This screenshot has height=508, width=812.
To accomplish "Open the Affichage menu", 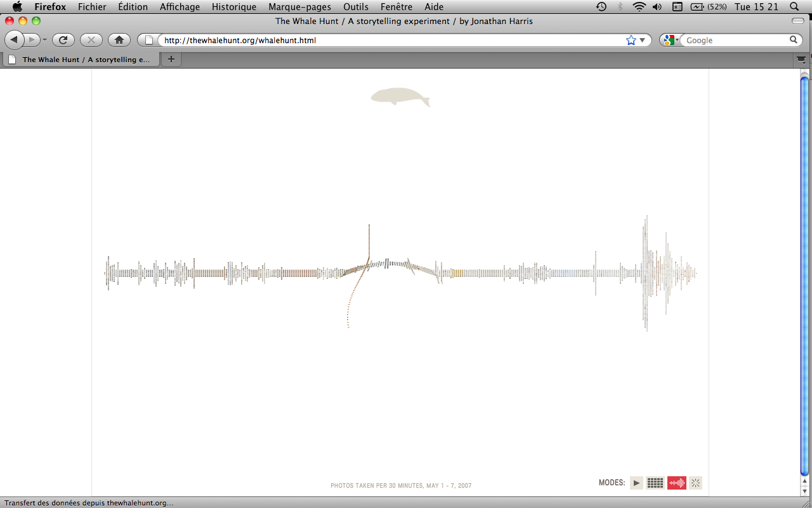I will (180, 7).
